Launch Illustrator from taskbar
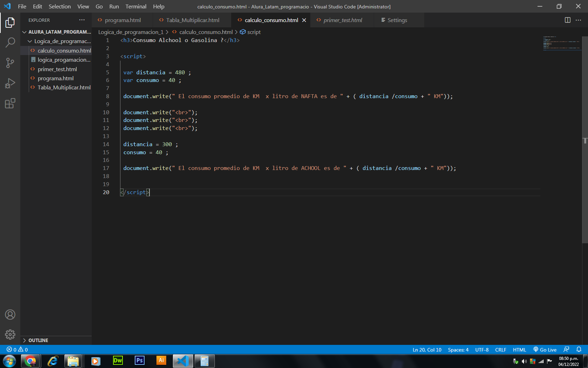Screen dimensions: 588x368 [x=161, y=360]
